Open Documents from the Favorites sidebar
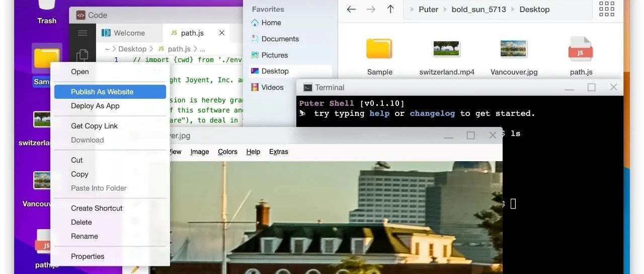Image resolution: width=644 pixels, height=274 pixels. pyautogui.click(x=280, y=39)
